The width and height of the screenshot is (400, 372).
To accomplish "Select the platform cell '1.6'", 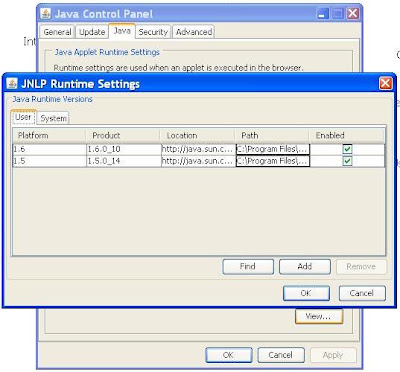I will (x=49, y=149).
